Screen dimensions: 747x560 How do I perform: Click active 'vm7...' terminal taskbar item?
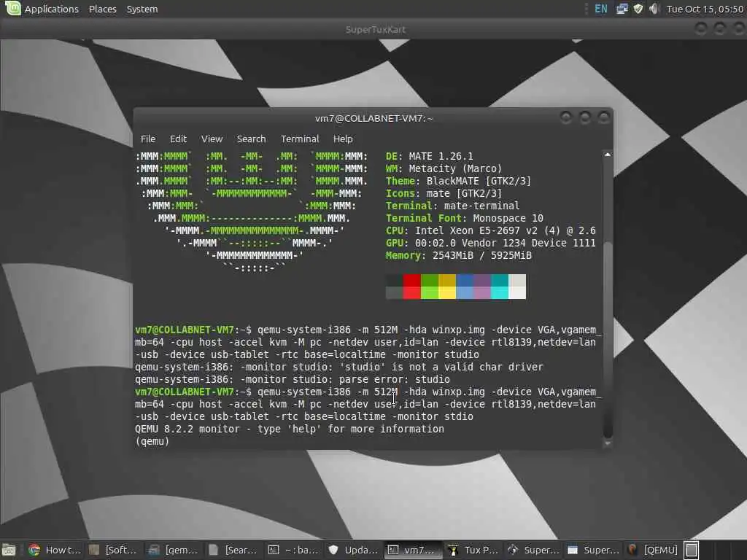(413, 550)
